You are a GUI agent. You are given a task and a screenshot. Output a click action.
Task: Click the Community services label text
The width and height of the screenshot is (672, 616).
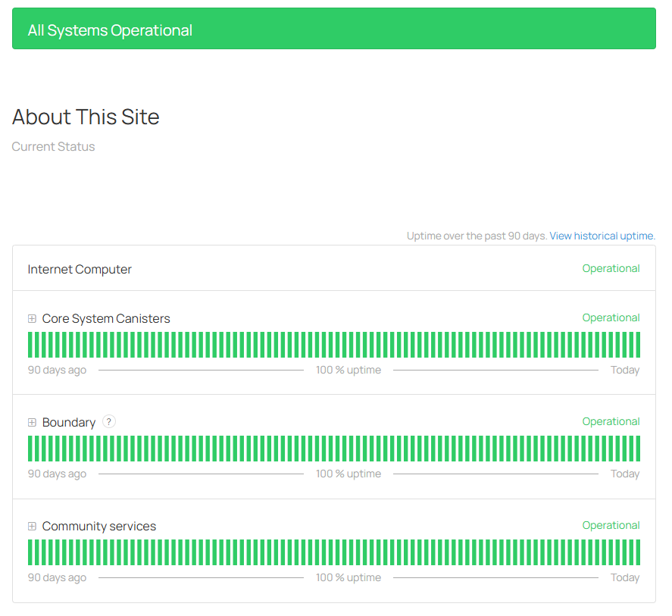[x=99, y=527]
